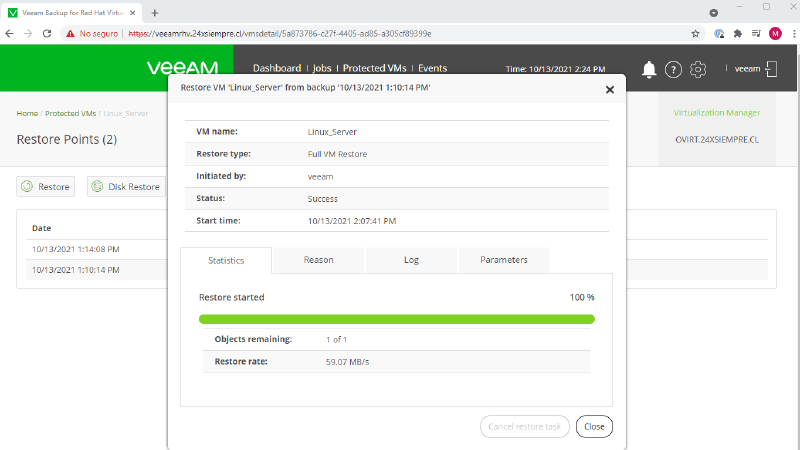The width and height of the screenshot is (800, 450).
Task: Open the media control playlist icon
Action: pos(756,34)
